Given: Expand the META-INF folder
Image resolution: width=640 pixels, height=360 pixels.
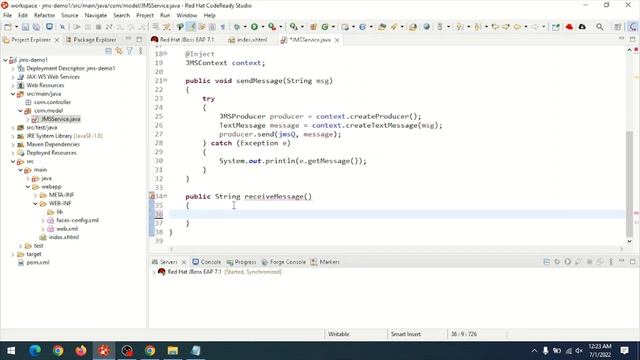Looking at the screenshot, I should tap(36, 195).
